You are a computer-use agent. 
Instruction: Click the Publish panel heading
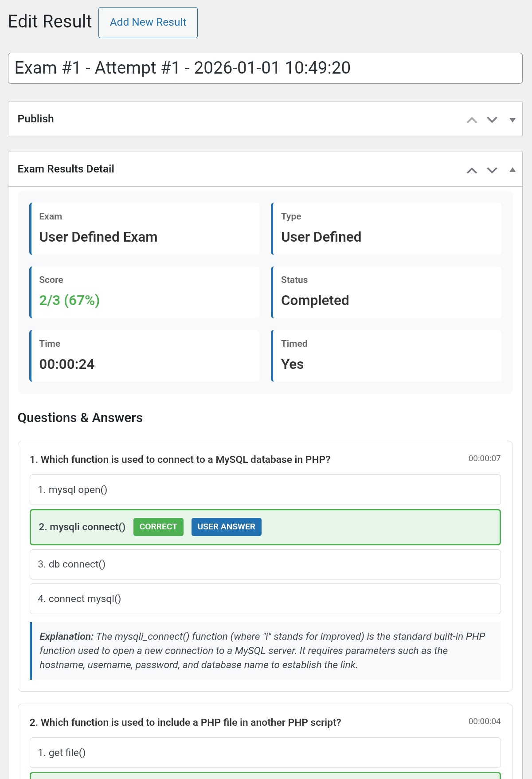(x=35, y=119)
